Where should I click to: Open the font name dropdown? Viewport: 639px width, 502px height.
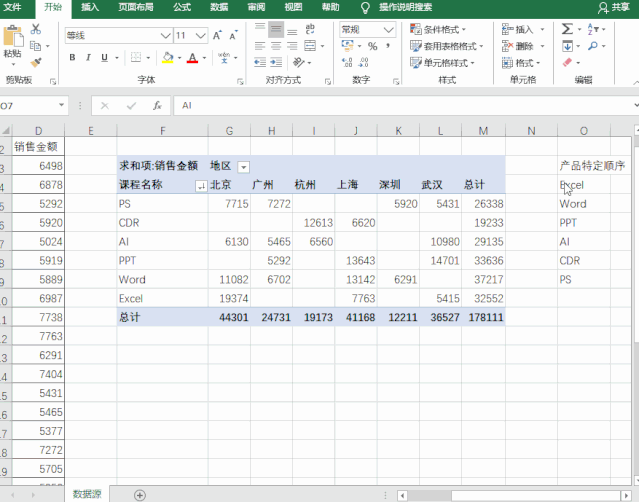165,36
